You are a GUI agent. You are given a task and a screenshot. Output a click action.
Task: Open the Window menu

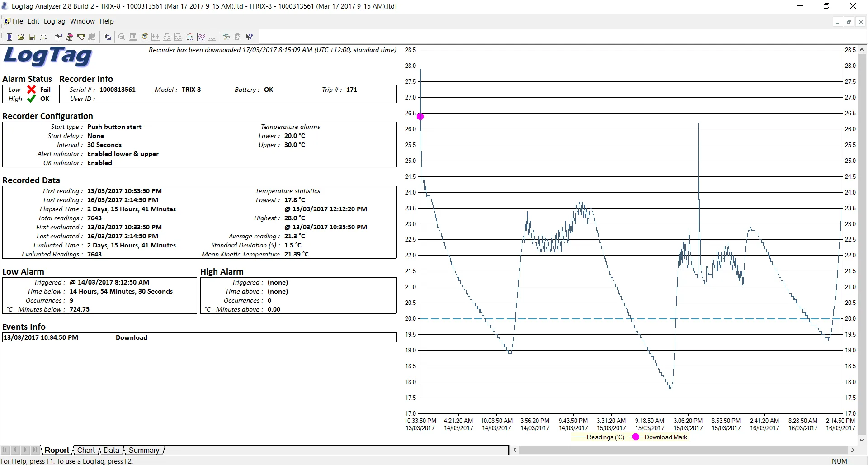[x=82, y=21]
